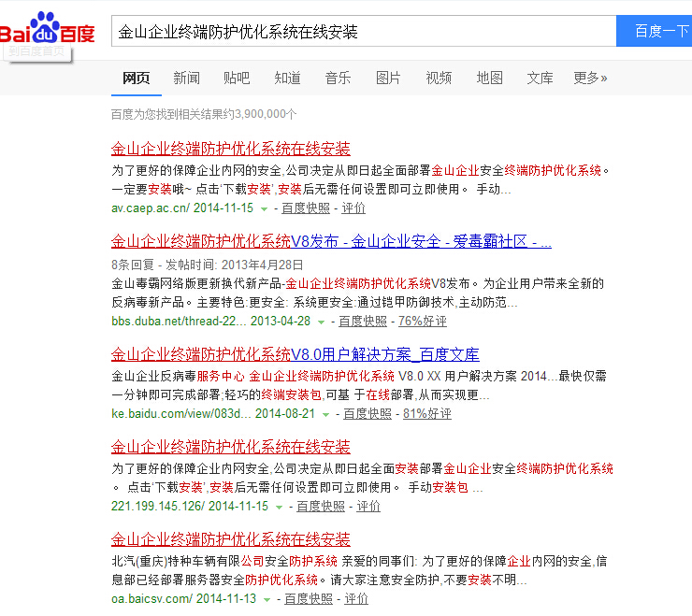Viewport: 692px width, 616px height.
Task: Switch to the 视频 tab
Action: click(x=439, y=79)
